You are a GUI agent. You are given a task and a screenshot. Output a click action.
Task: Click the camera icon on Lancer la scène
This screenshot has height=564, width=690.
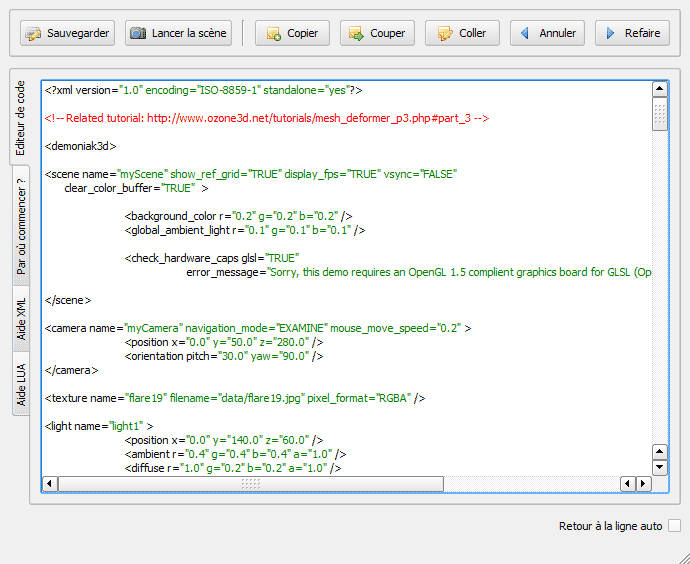tap(138, 33)
